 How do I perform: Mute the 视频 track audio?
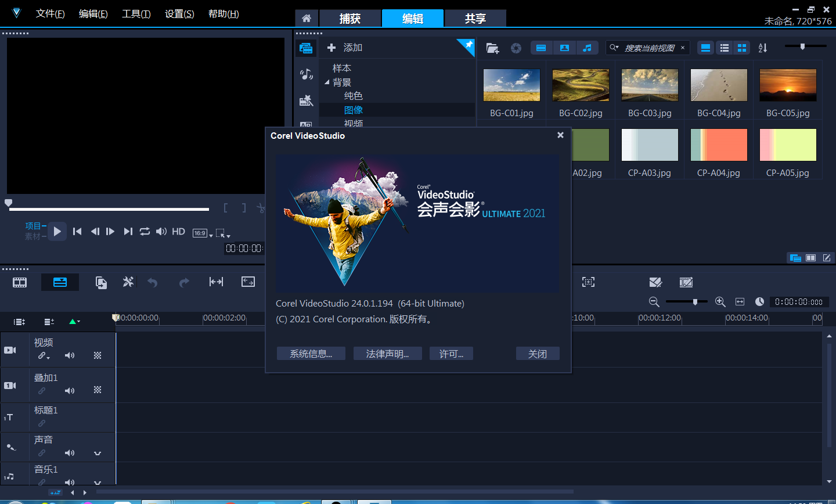pyautogui.click(x=70, y=355)
